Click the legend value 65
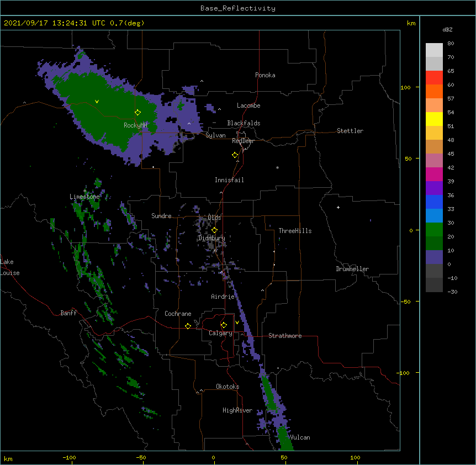Screen dimensions: 476x465 click(x=451, y=71)
